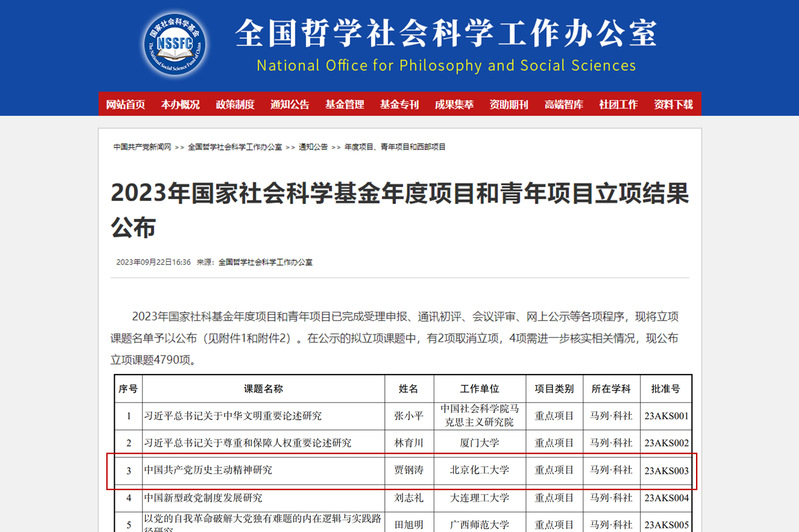Click 重点项目 in the 张小平 row
The width and height of the screenshot is (799, 532).
[554, 416]
